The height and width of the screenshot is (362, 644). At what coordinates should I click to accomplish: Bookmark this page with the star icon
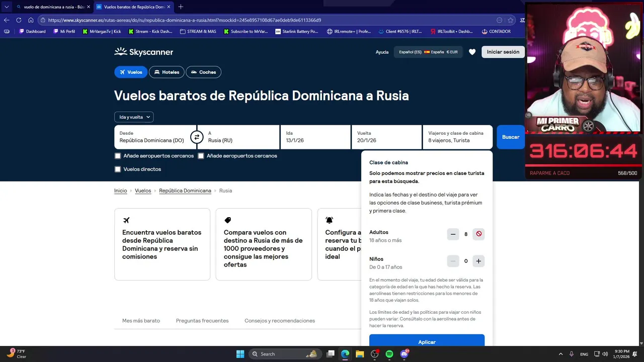click(x=511, y=20)
